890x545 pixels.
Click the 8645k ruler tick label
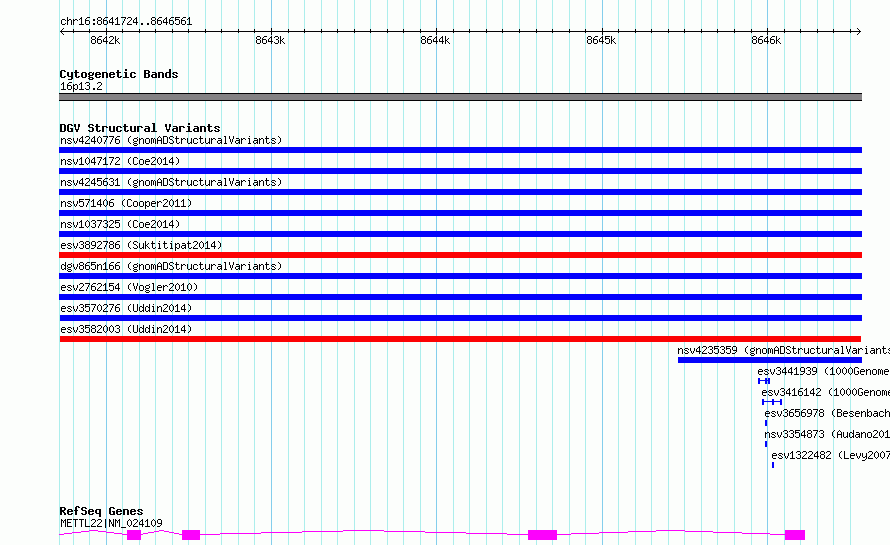pos(601,40)
